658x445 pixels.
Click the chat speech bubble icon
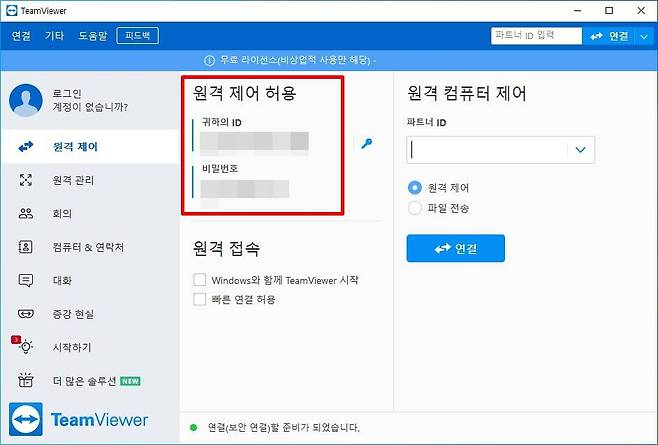pyautogui.click(x=26, y=280)
